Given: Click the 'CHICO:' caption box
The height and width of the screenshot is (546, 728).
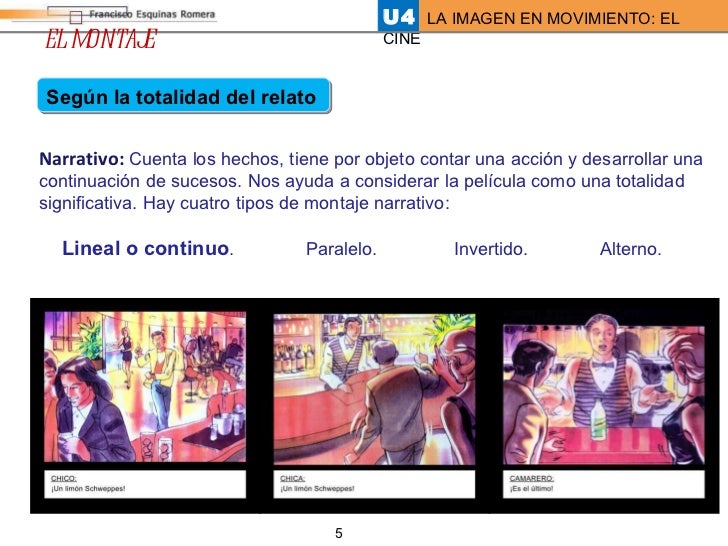Looking at the screenshot, I should [x=145, y=484].
